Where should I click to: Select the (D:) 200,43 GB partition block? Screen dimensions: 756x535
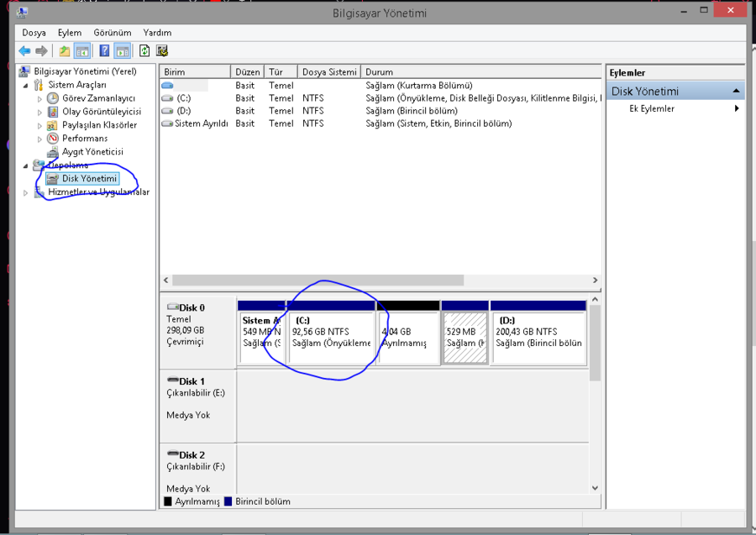[538, 336]
